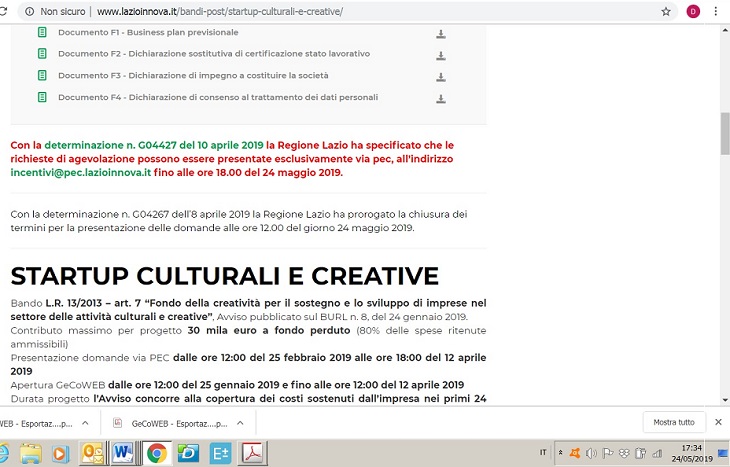Download Documento F3 dichiarazione di impegno
This screenshot has width=730, height=467.
441,76
